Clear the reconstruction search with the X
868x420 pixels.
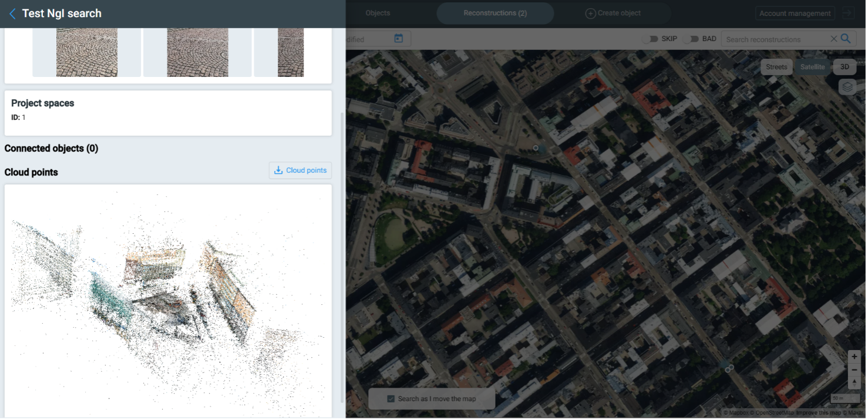(833, 39)
